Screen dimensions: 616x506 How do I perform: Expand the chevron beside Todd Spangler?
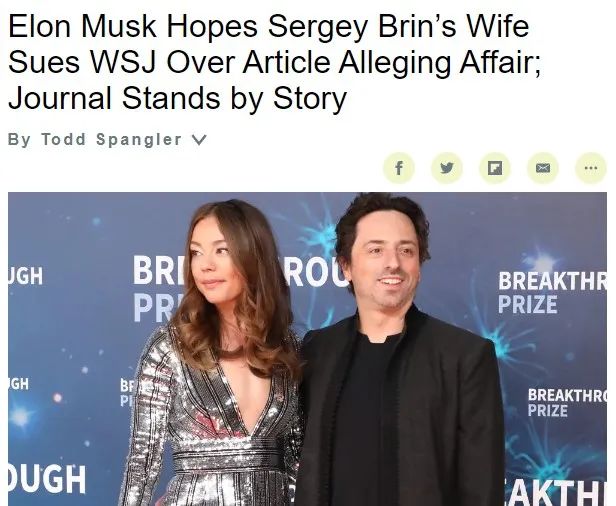[x=198, y=139]
